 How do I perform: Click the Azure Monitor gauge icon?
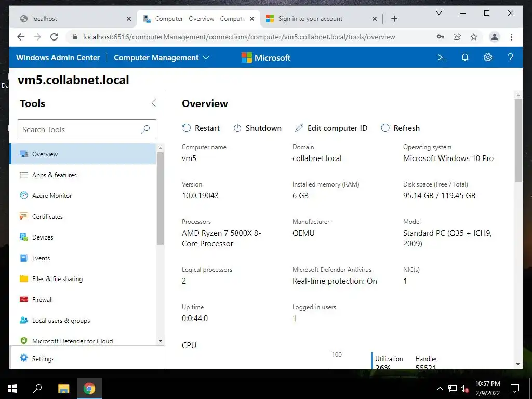[x=24, y=195]
